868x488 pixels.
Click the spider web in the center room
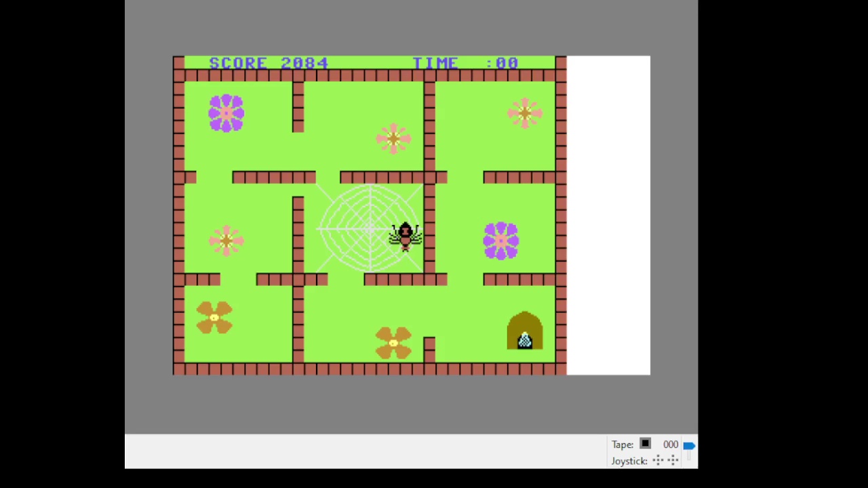click(x=370, y=228)
